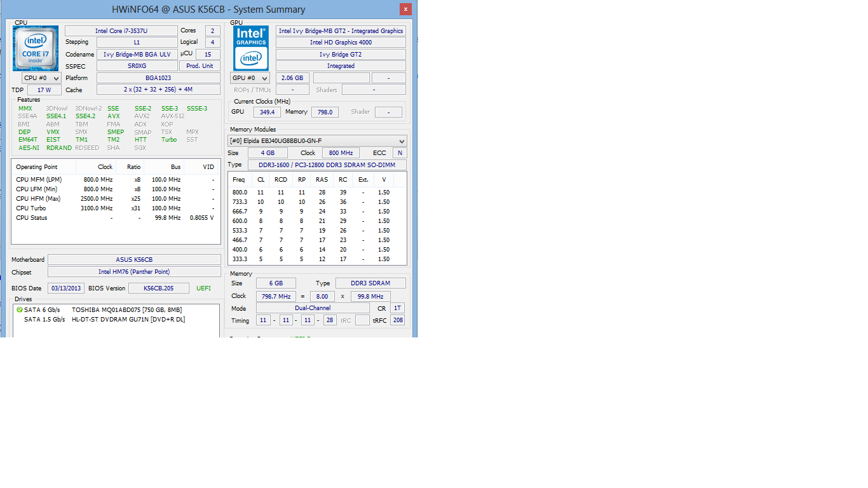Viewport: 868px width, 488px height.
Task: Close the System Summary window
Action: coord(405,10)
